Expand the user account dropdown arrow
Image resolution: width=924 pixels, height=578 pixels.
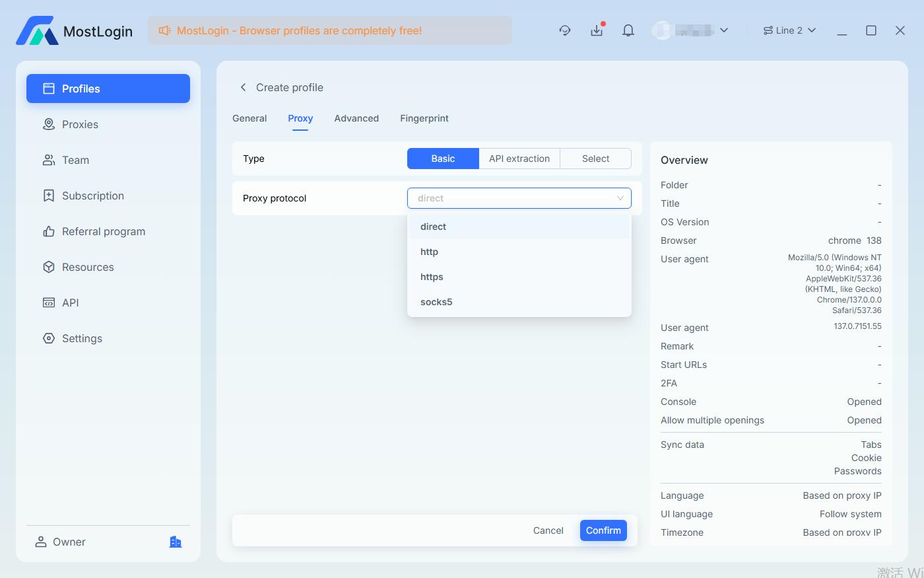724,30
